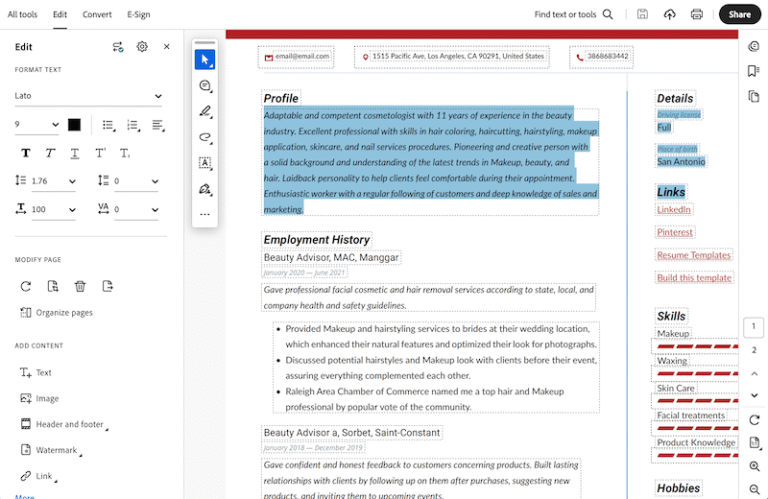Choose the freehand draw lasso tool

coord(205,137)
